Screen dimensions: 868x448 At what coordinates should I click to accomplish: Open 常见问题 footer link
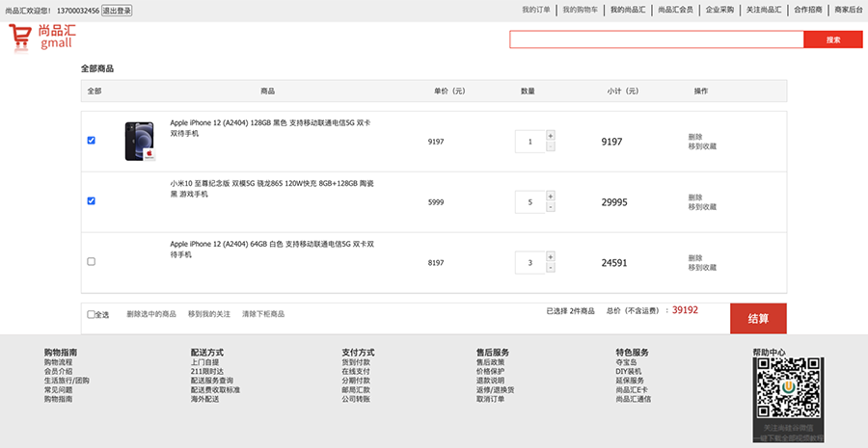58,390
